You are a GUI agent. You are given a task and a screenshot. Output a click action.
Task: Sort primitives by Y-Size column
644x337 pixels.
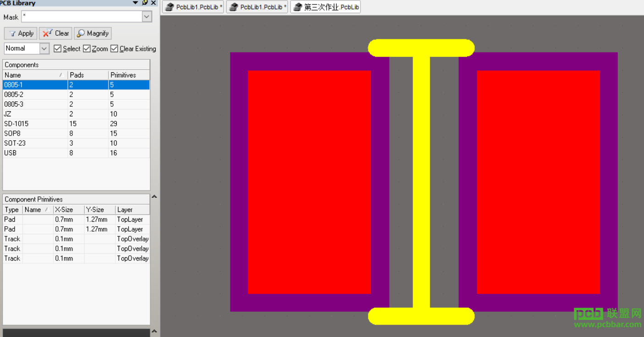click(x=100, y=210)
